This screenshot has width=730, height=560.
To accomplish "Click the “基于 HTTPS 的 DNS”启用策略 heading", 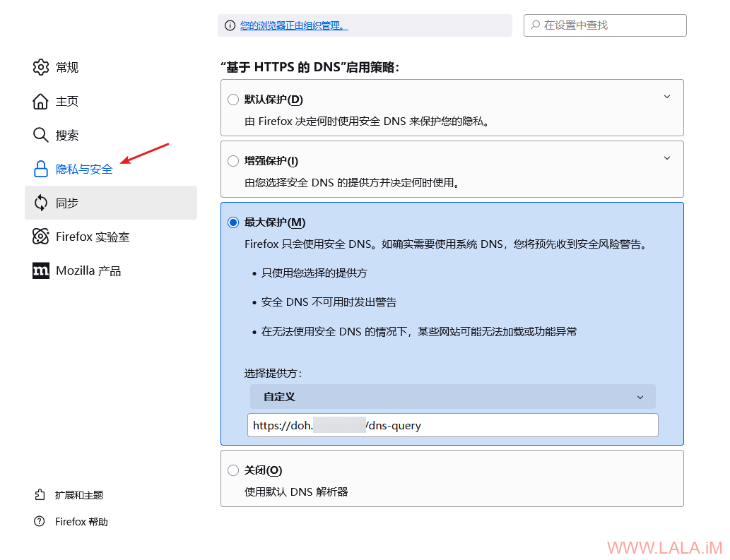I will pos(310,68).
